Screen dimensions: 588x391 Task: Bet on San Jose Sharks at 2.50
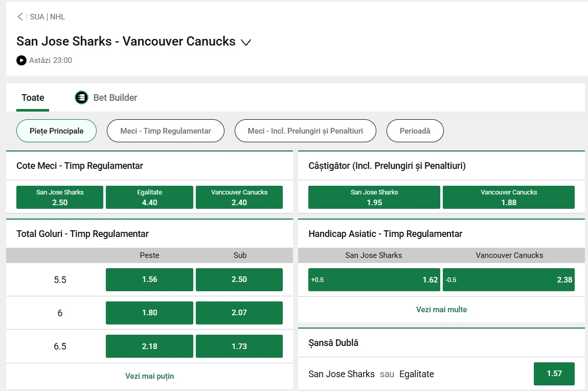[59, 197]
